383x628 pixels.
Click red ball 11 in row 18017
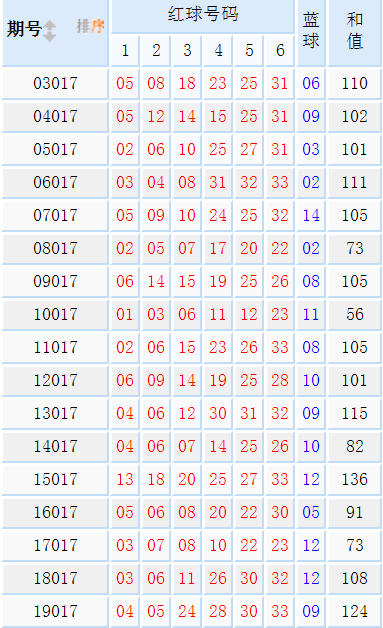click(187, 578)
